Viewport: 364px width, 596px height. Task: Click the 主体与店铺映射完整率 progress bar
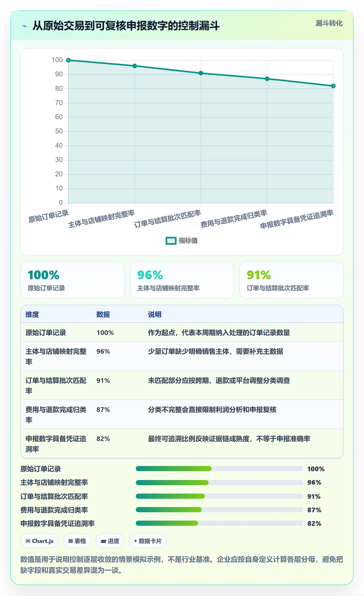pyautogui.click(x=219, y=483)
